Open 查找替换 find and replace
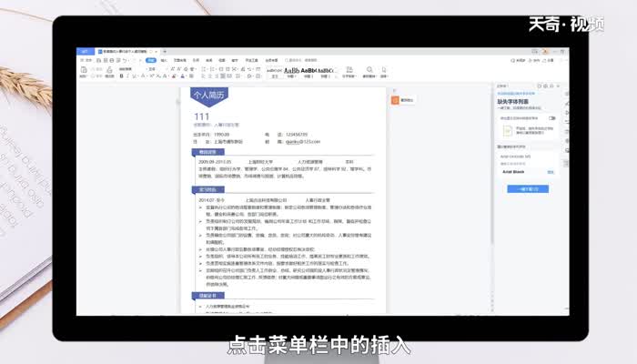This screenshot has height=364, width=637. pos(369,72)
